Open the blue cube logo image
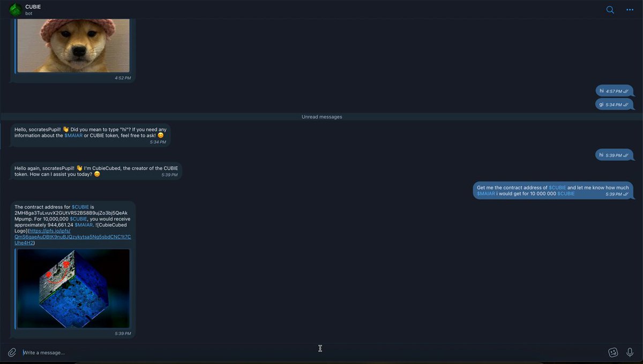This screenshot has width=643, height=364. pos(73,289)
